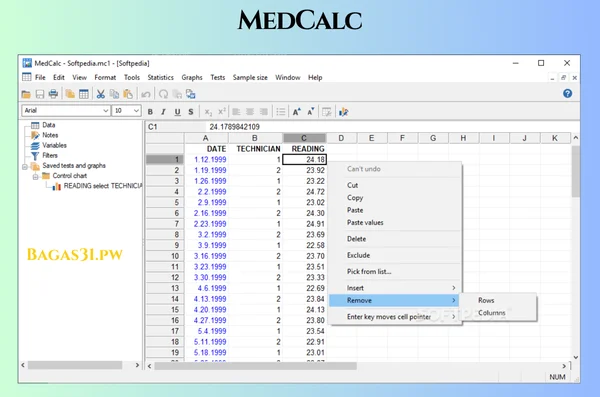Click the blue Help question mark icon
This screenshot has height=397, width=600.
pyautogui.click(x=567, y=93)
